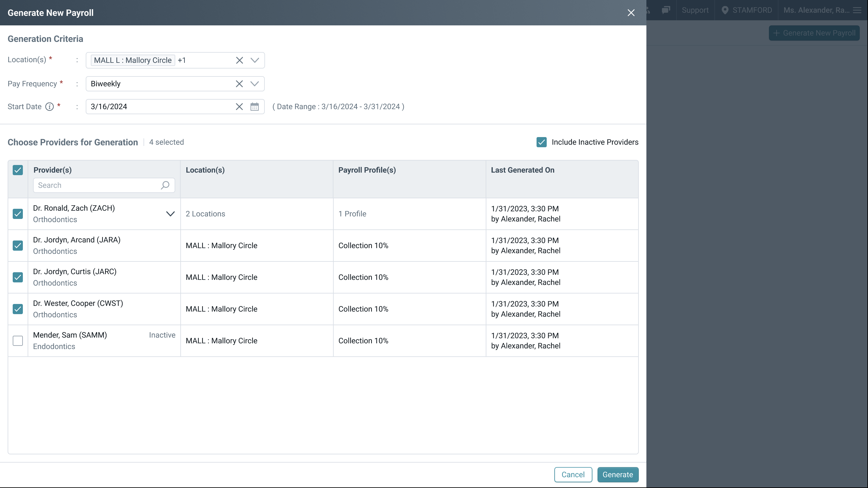Image resolution: width=868 pixels, height=488 pixels.
Task: Expand Dr. Ronald, Zach provider row
Action: tap(170, 214)
